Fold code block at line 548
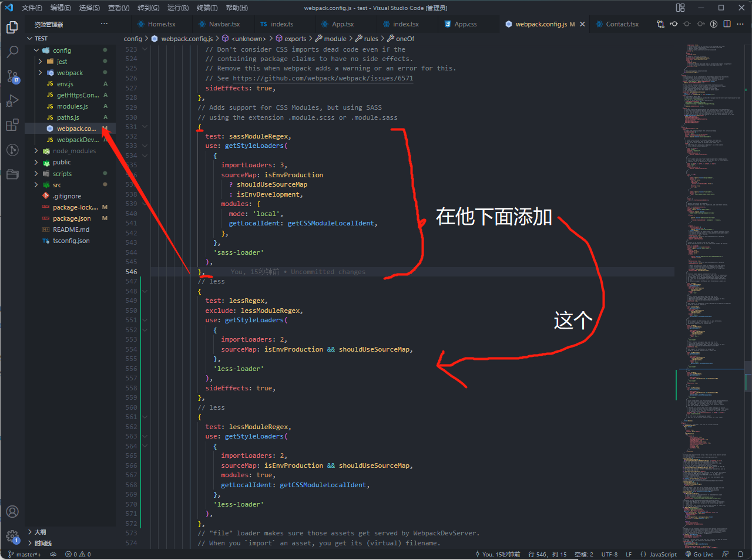This screenshot has width=752, height=560. [x=145, y=291]
